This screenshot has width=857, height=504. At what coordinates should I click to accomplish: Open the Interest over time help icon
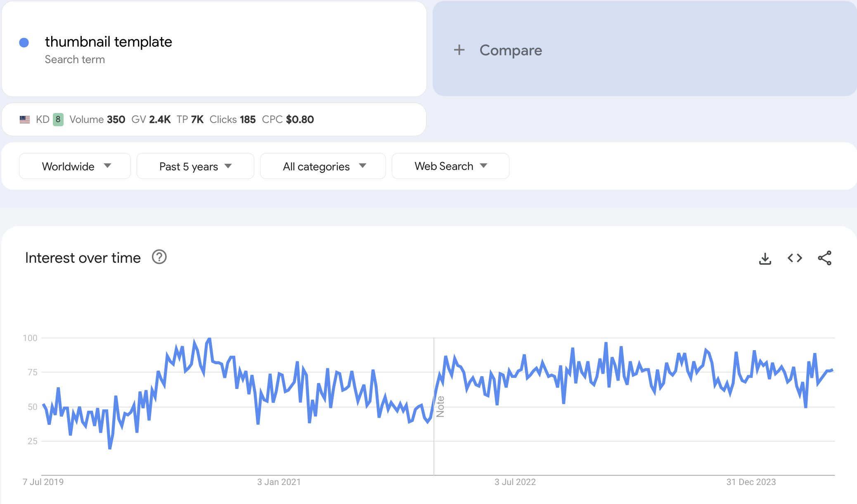(159, 257)
